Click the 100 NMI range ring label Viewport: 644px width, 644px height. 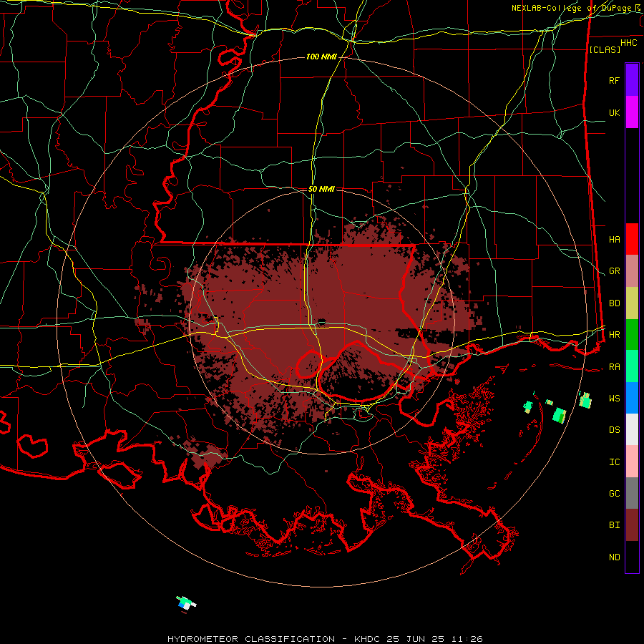click(x=321, y=57)
